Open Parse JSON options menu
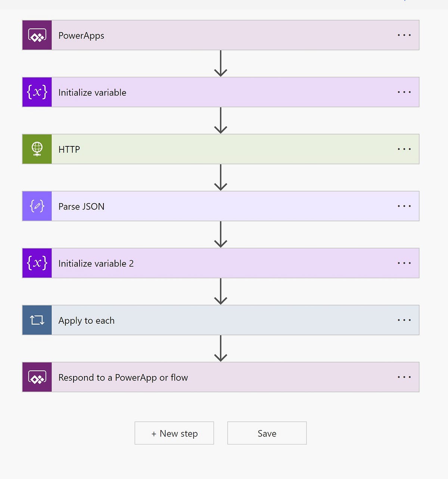The height and width of the screenshot is (479, 448). pyautogui.click(x=404, y=206)
